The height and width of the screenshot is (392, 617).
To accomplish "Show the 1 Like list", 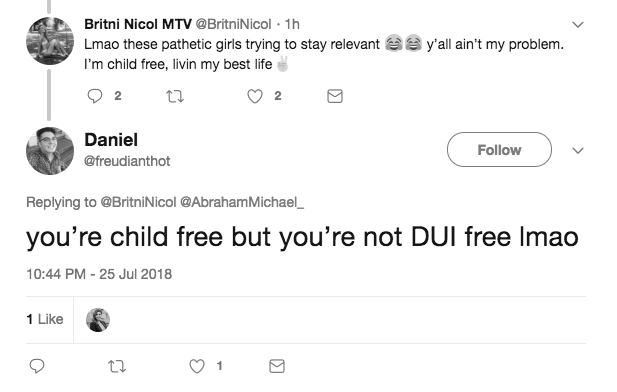I will 45,319.
